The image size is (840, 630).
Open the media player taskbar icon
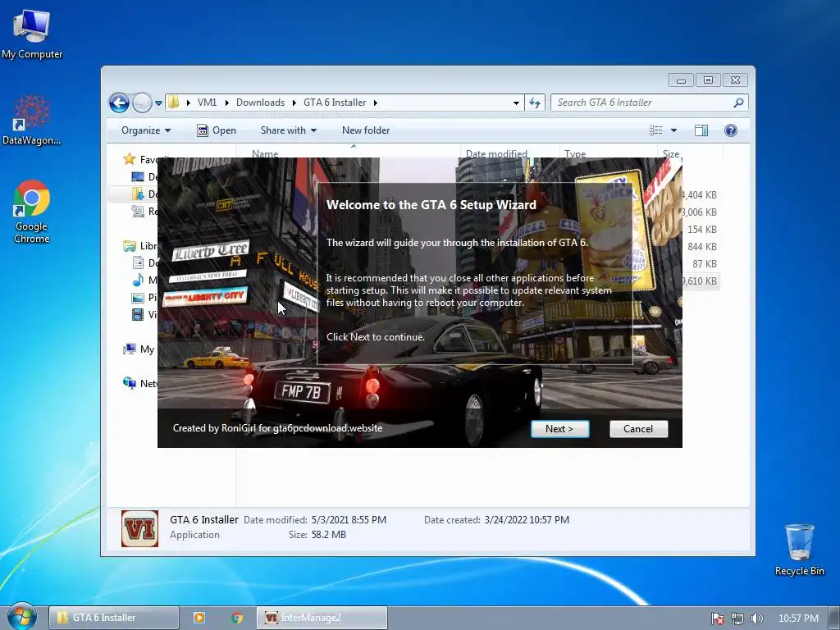point(199,618)
